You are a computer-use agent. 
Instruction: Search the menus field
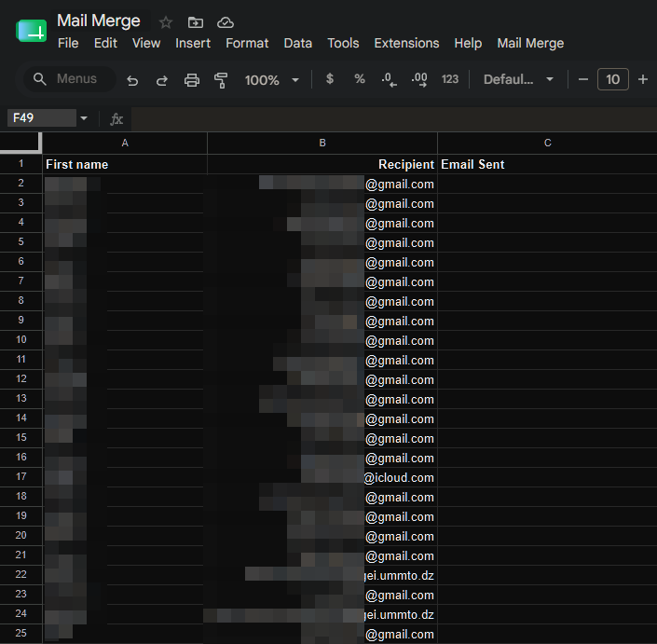(x=70, y=79)
